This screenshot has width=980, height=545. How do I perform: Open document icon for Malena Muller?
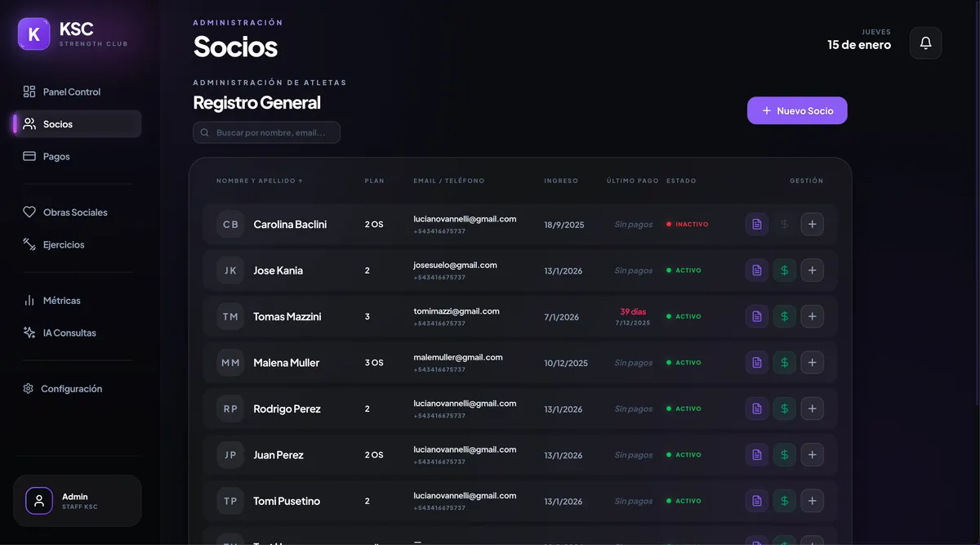[x=757, y=363]
